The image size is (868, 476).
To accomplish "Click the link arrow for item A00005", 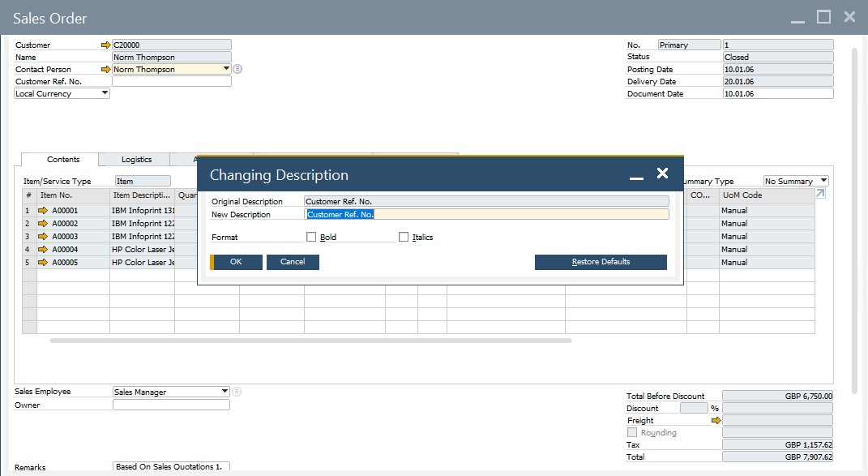I will [x=43, y=263].
